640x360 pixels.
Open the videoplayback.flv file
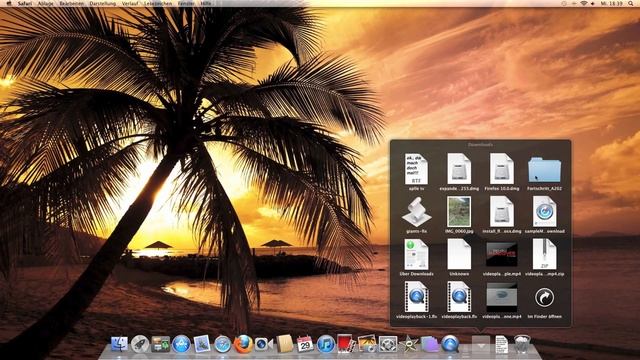point(459,297)
